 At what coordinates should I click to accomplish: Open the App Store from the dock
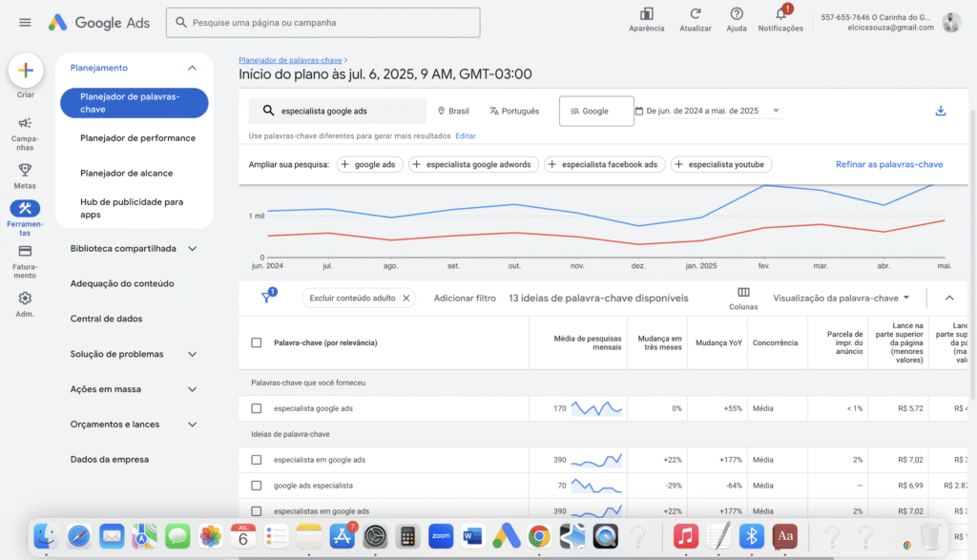pos(343,536)
